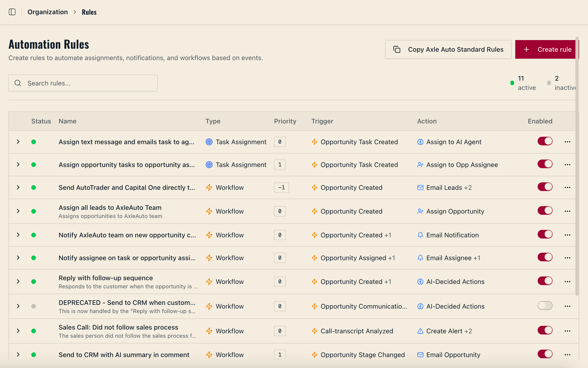Open more options for Assign all leads row
588x368 pixels.
pyautogui.click(x=567, y=211)
